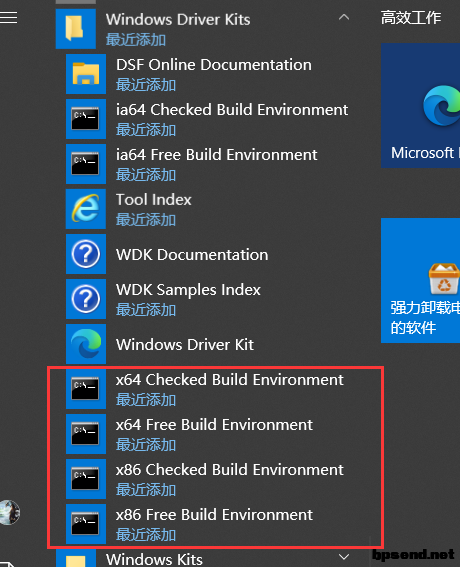Open Tool Index Internet Explorer icon
The height and width of the screenshot is (567, 460).
click(x=86, y=209)
